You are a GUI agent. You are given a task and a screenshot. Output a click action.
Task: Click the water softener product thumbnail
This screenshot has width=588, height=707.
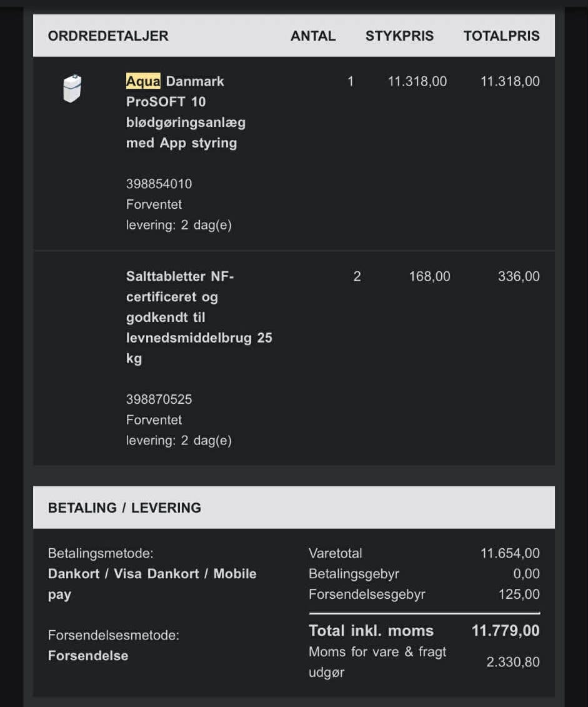tap(72, 88)
